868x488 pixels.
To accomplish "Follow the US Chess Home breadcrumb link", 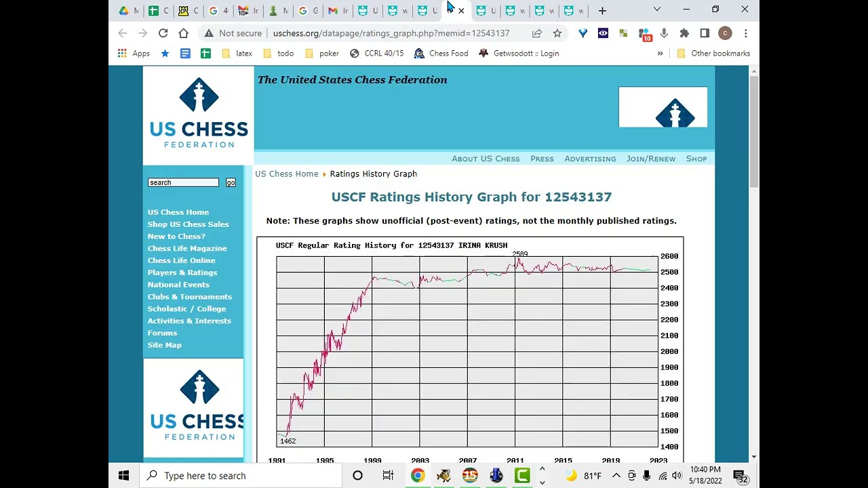I will (x=287, y=174).
